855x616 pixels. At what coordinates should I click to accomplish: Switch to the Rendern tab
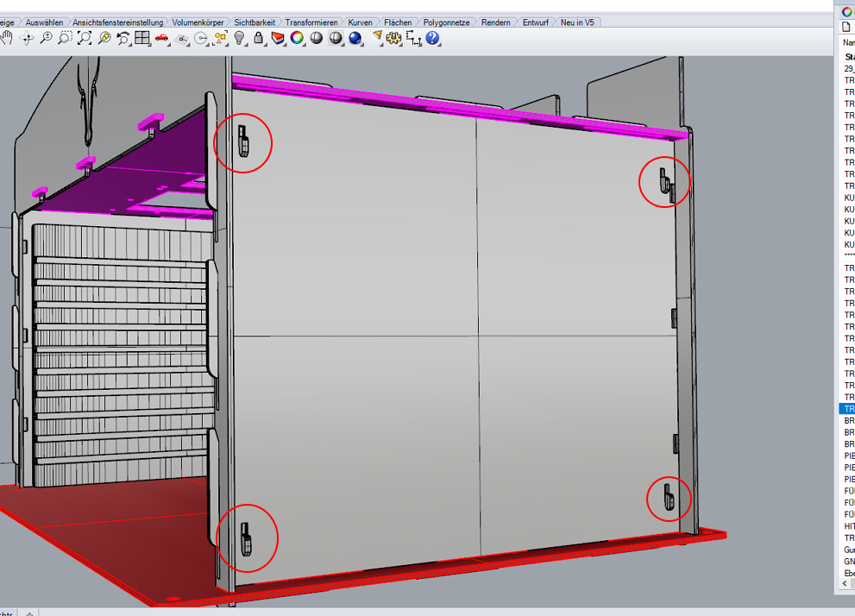coord(496,22)
